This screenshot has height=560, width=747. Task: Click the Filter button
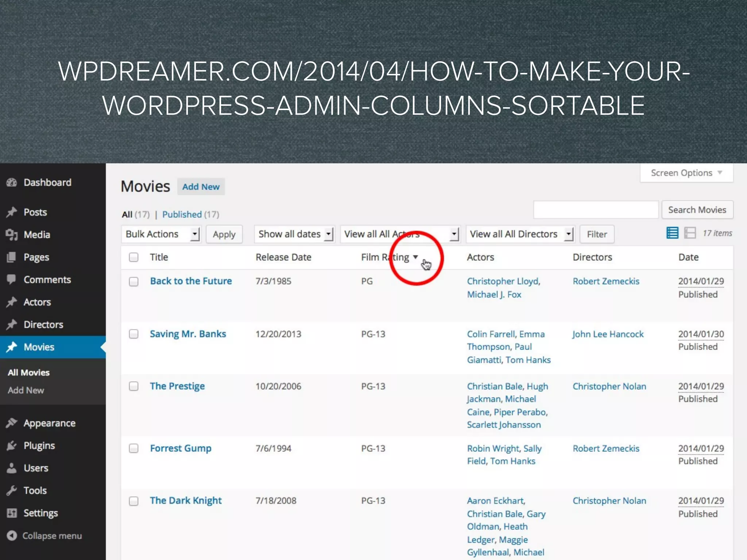coord(597,234)
